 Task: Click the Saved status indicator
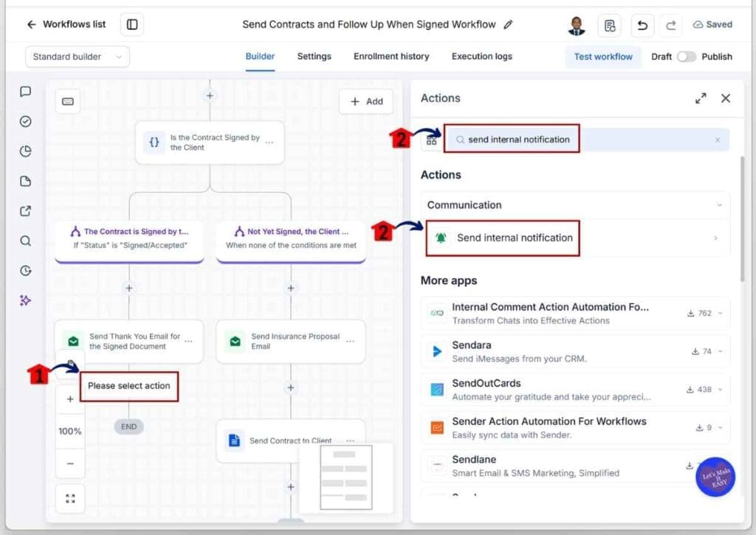click(712, 24)
